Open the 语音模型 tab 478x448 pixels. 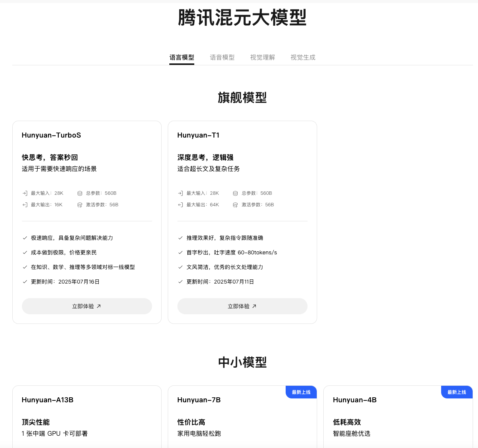222,57
